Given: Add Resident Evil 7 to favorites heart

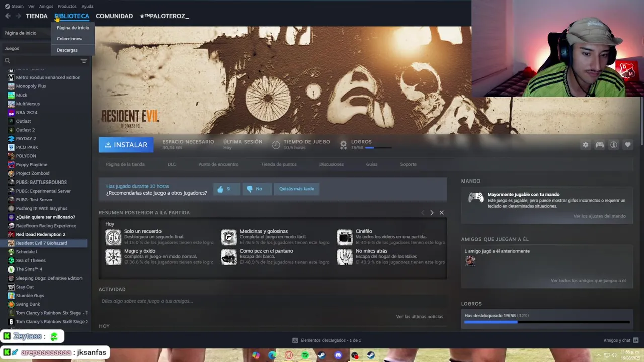Looking at the screenshot, I should pyautogui.click(x=627, y=145).
